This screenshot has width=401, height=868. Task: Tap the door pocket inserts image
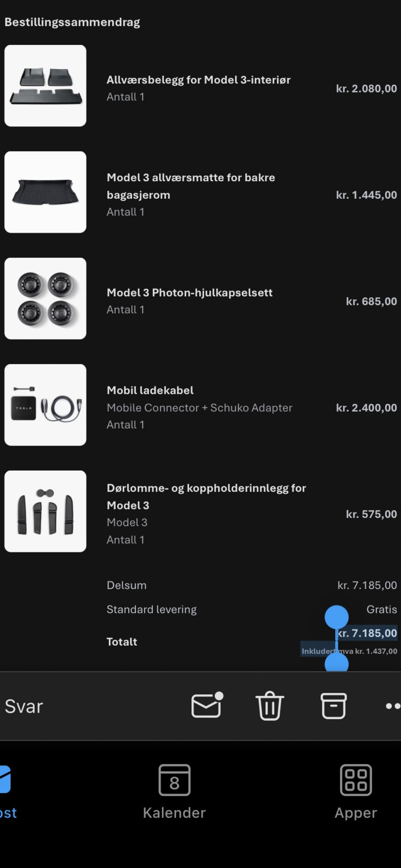(x=45, y=511)
